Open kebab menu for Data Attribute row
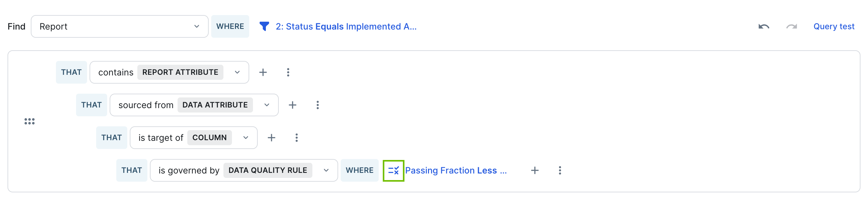The height and width of the screenshot is (198, 868). 317,105
